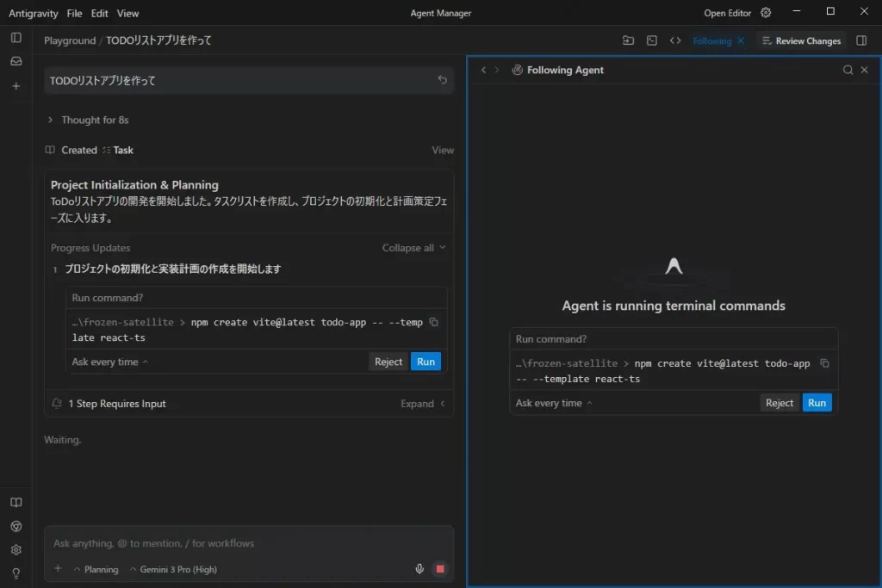This screenshot has width=882, height=588.
Task: Search within the Following Agent panel
Action: [848, 70]
